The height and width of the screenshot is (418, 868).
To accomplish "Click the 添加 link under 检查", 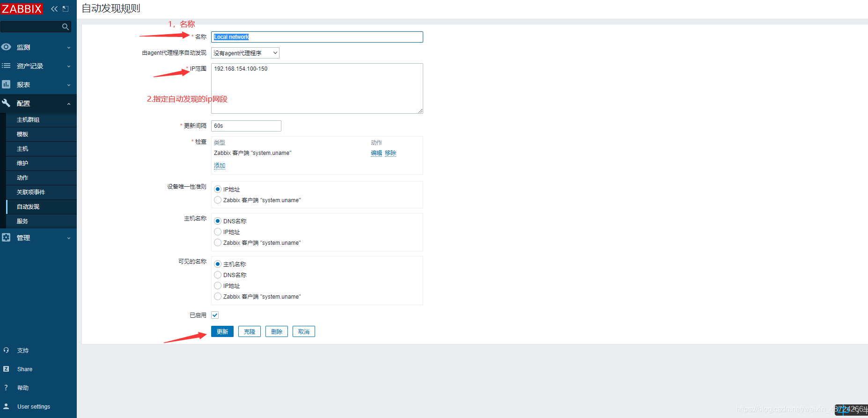I will [x=220, y=166].
